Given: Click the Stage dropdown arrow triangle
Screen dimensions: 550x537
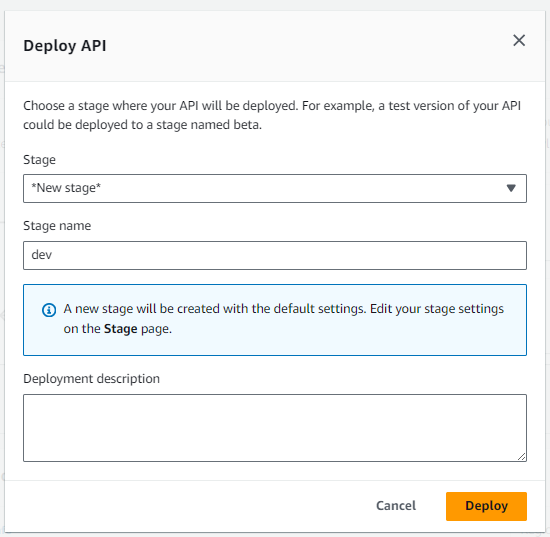Looking at the screenshot, I should click(511, 188).
